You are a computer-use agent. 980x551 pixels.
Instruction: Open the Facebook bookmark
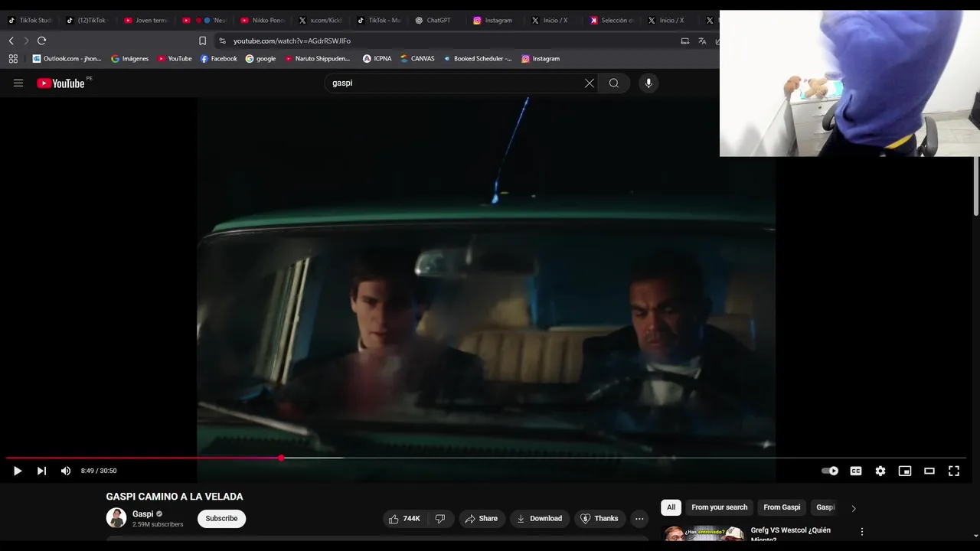tap(219, 58)
